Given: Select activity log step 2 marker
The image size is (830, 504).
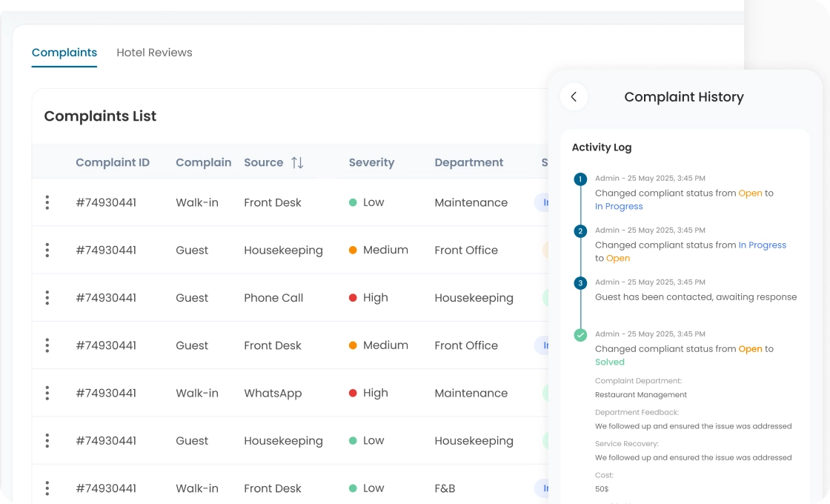Looking at the screenshot, I should click(x=580, y=231).
